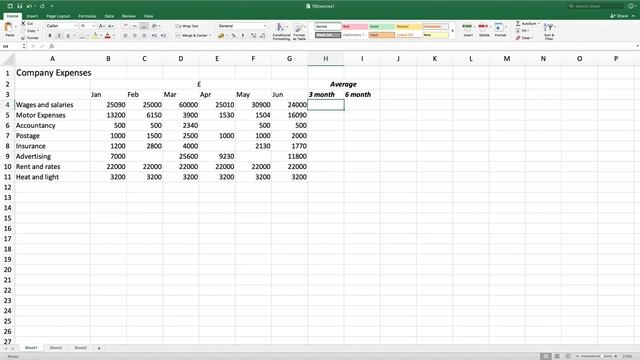The height and width of the screenshot is (360, 640).
Task: Center text horizontally icon
Action: pyautogui.click(x=135, y=36)
